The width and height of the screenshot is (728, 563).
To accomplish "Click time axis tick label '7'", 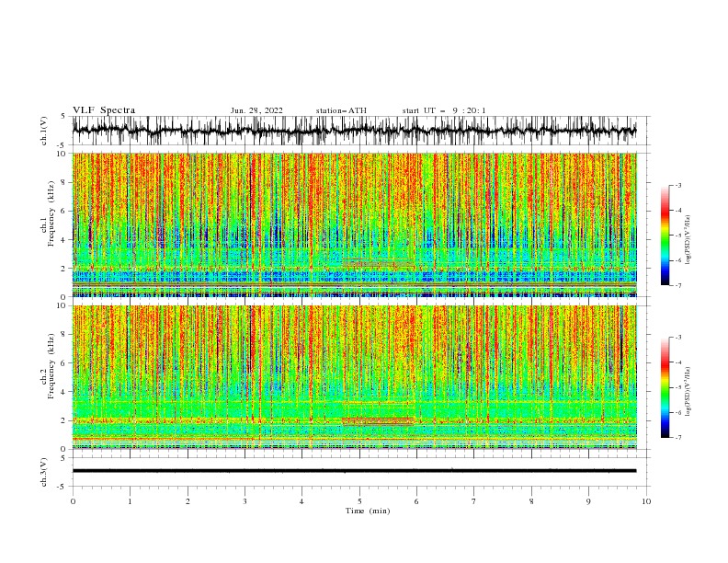I will 474,501.
